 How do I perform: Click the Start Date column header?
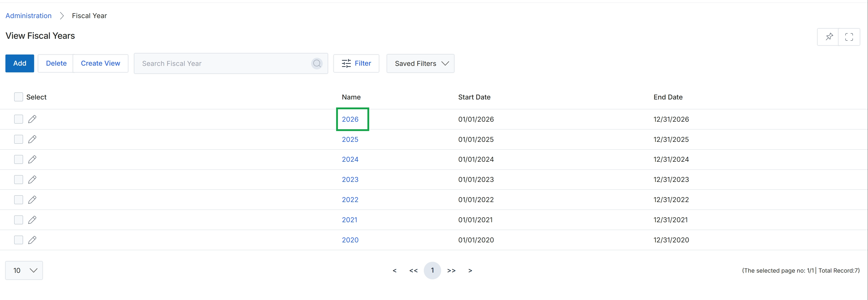click(474, 97)
